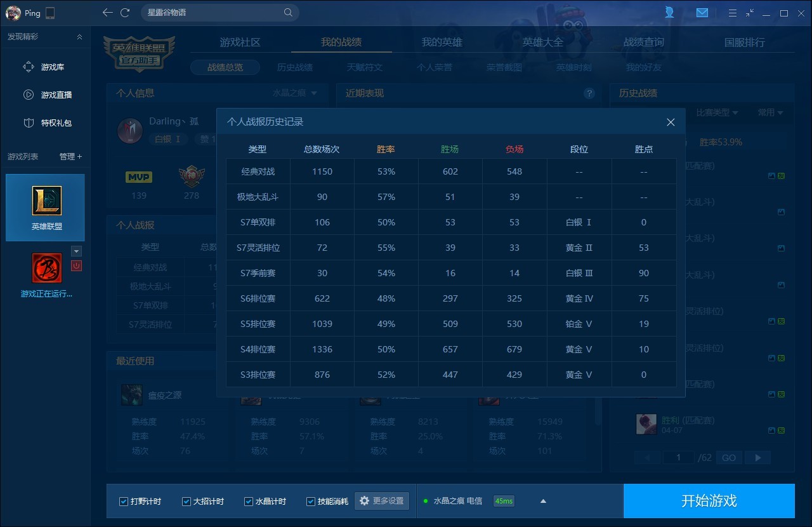Viewport: 812px width, 527px height.
Task: Click the question mark help icon in 近期表现
Action: 590,93
